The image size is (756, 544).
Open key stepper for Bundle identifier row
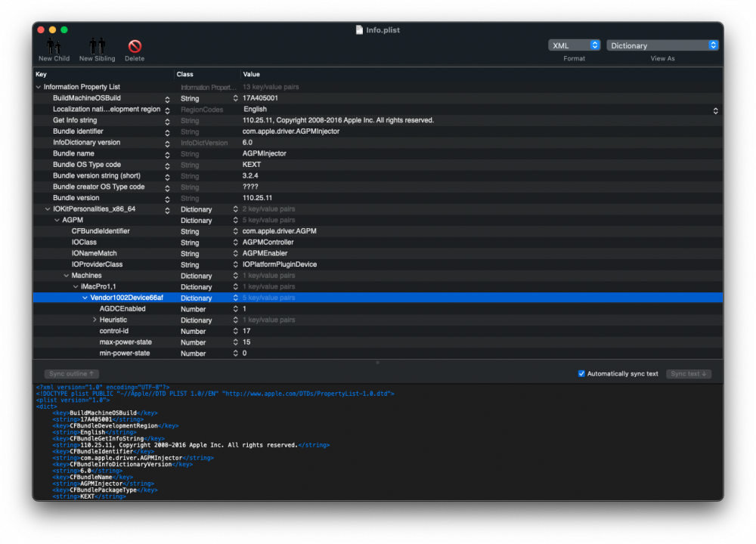[x=167, y=132]
